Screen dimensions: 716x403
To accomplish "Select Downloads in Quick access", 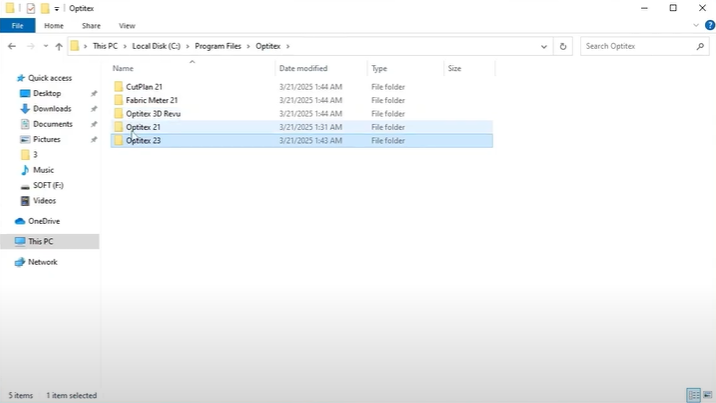I will (52, 108).
